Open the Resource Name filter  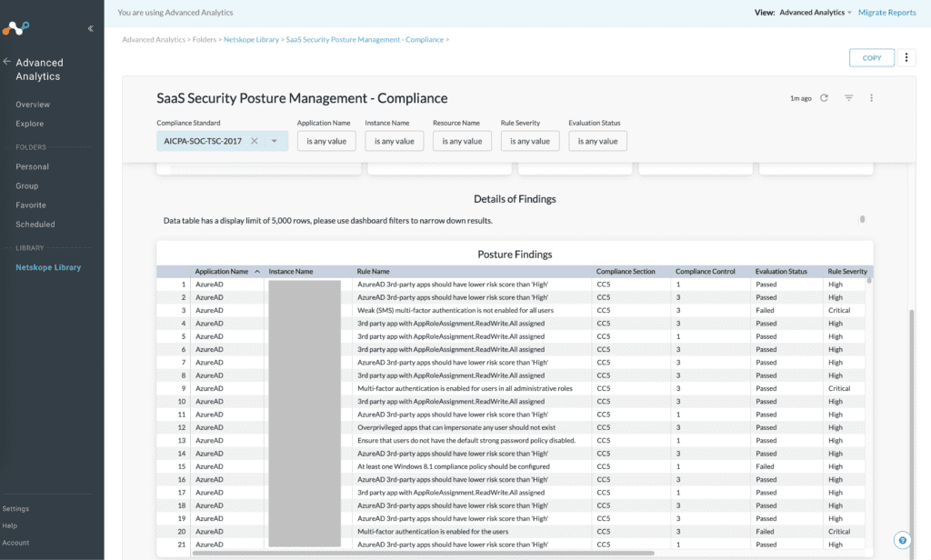click(x=462, y=141)
